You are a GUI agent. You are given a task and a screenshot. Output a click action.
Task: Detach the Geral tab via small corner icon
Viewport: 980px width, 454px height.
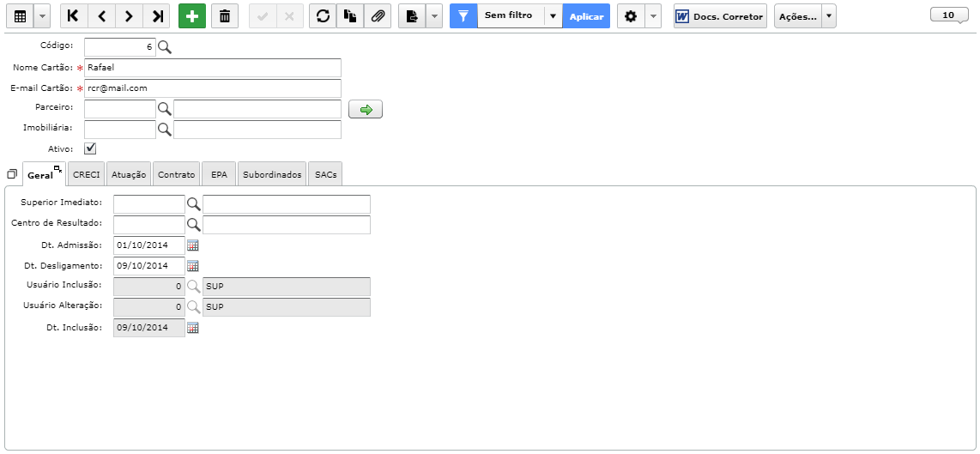point(57,168)
